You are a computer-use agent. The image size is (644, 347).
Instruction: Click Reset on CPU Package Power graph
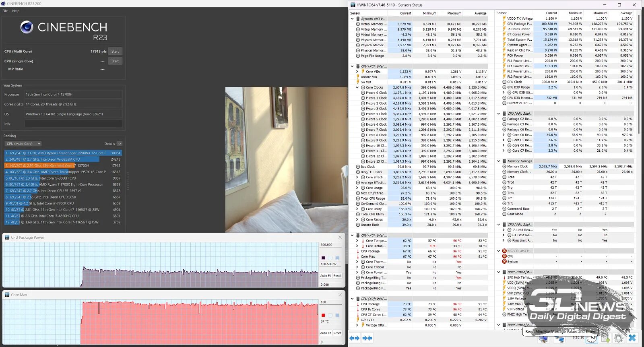pos(337,276)
